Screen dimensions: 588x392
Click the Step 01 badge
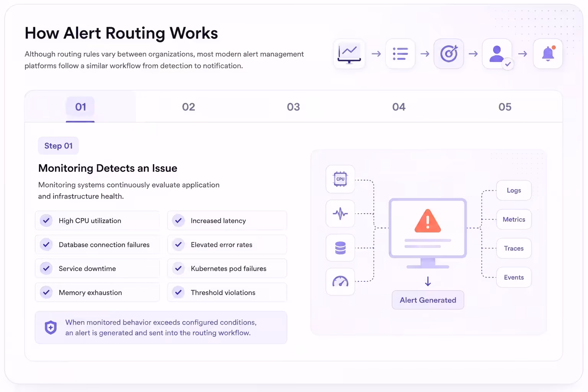coord(58,146)
